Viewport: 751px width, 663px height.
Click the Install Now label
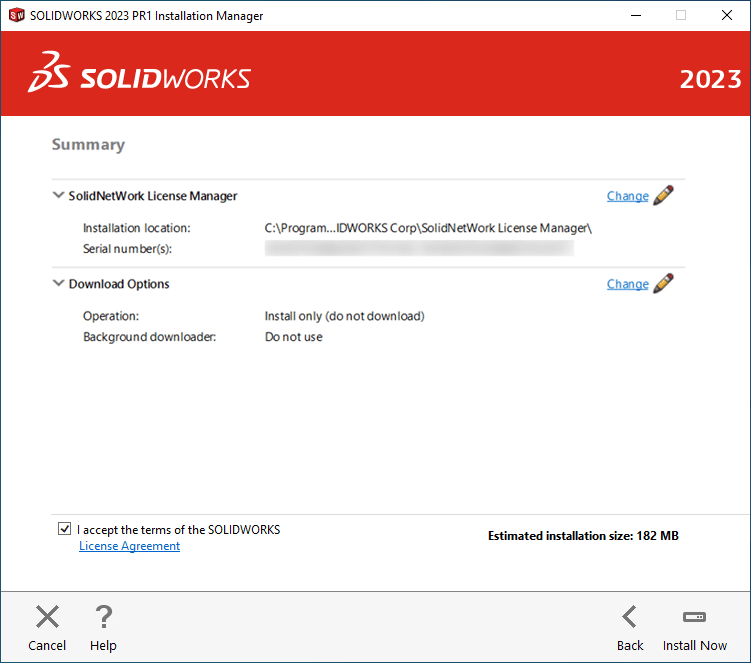click(x=694, y=645)
